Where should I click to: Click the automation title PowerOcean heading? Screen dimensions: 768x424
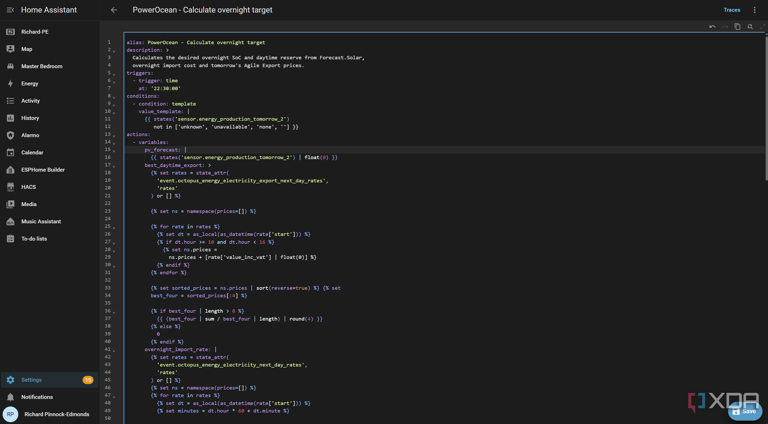[202, 10]
